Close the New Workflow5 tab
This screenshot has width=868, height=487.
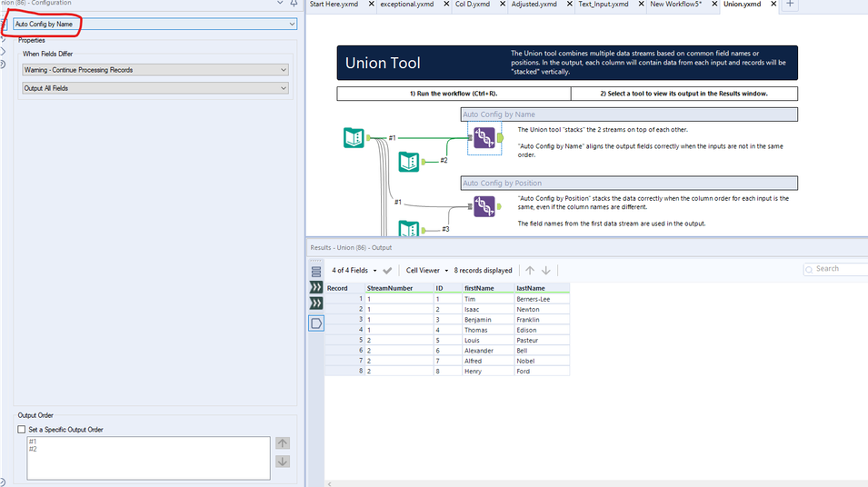(714, 4)
